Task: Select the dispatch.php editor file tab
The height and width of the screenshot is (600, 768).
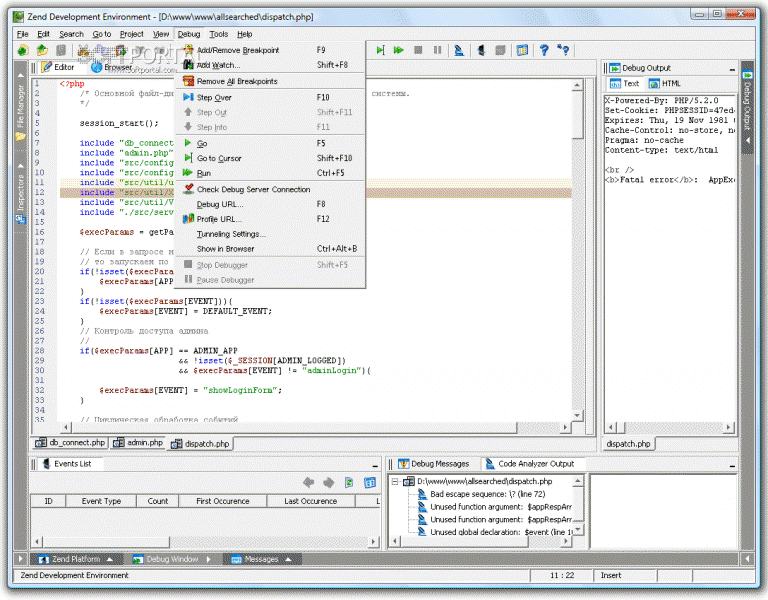Action: coord(200,444)
